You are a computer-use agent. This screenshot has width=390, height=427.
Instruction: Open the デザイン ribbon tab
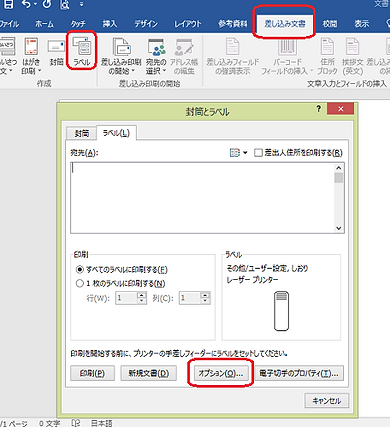[x=146, y=24]
